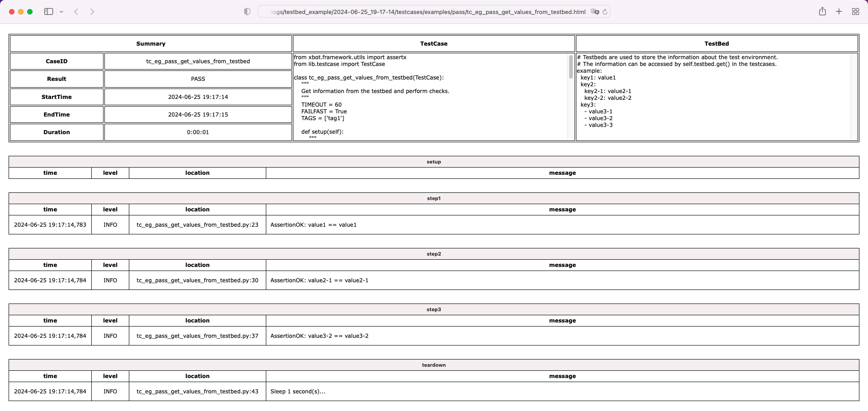Toggle the Safari sidebar
The height and width of the screenshot is (411, 868).
pyautogui.click(x=48, y=11)
